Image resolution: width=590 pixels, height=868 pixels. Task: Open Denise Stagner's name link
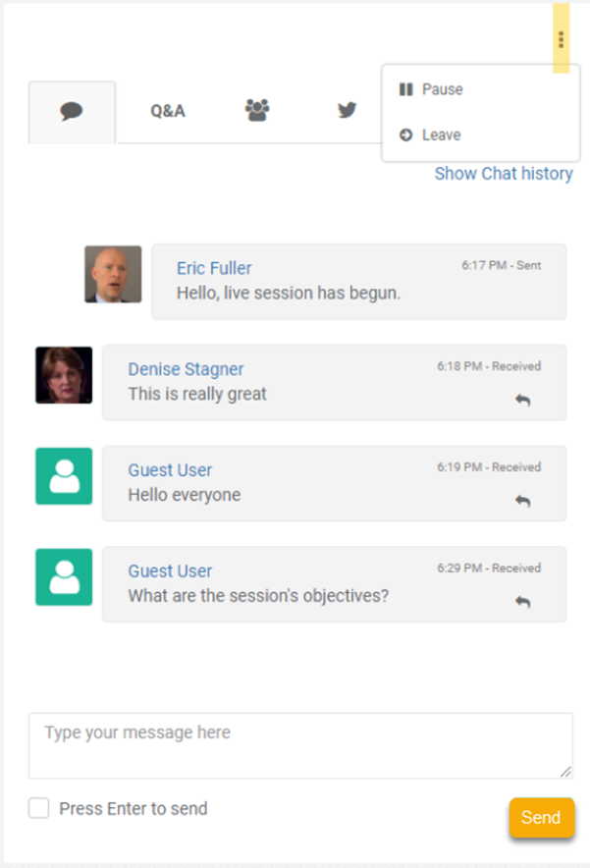tap(186, 369)
